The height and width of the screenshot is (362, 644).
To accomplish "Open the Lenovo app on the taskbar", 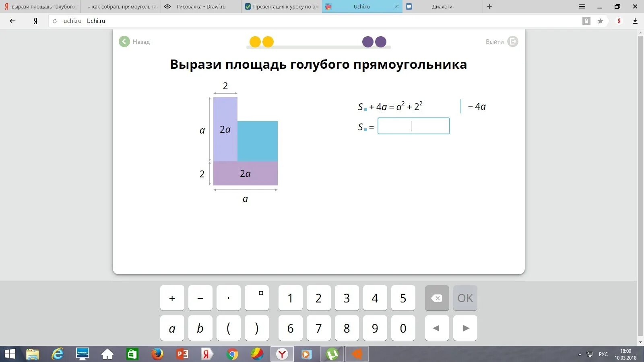I will 83,354.
